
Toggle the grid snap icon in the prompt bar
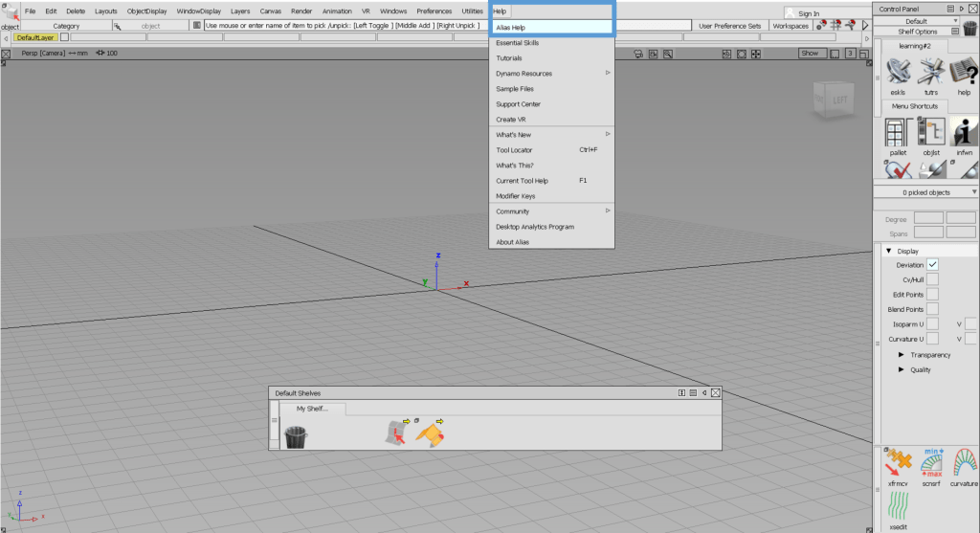click(835, 25)
